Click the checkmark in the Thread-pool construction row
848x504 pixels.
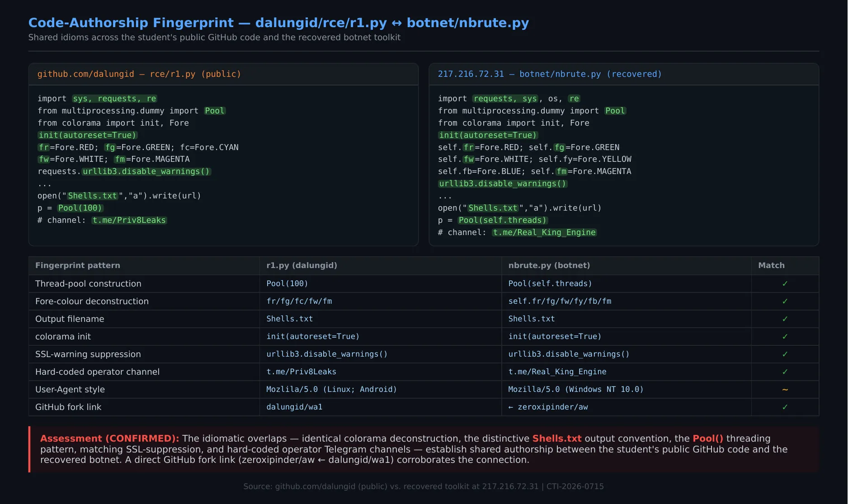tap(785, 284)
